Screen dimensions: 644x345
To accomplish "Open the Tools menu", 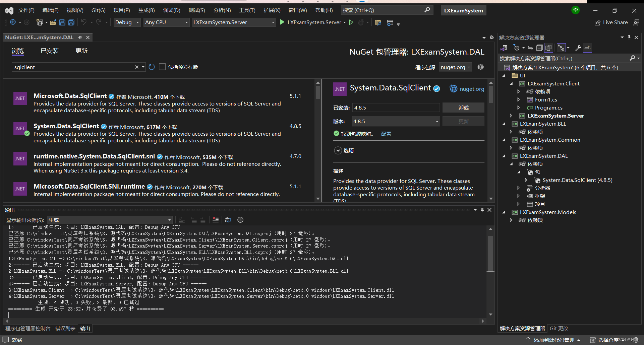I will click(x=247, y=10).
